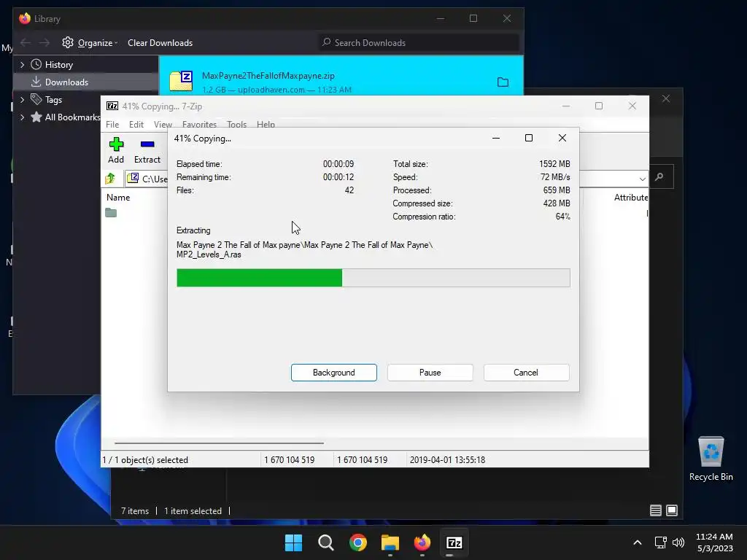Viewport: 747px width, 560px height.
Task: Click the '1 item selected' Explorer status text
Action: click(193, 511)
